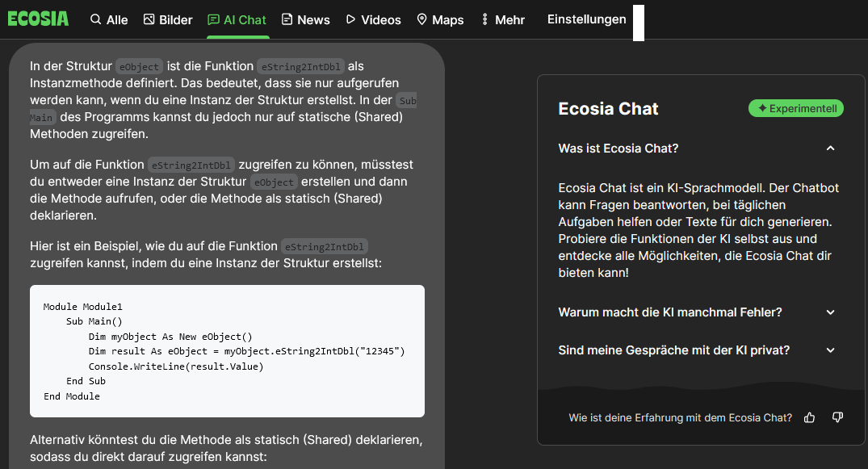Click the Ecosia logo
868x469 pixels.
[38, 19]
